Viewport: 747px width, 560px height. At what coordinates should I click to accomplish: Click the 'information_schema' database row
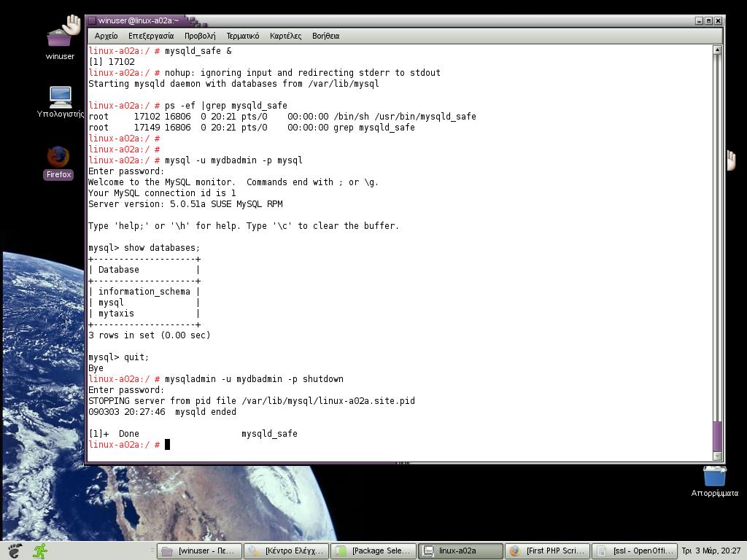pos(144,292)
